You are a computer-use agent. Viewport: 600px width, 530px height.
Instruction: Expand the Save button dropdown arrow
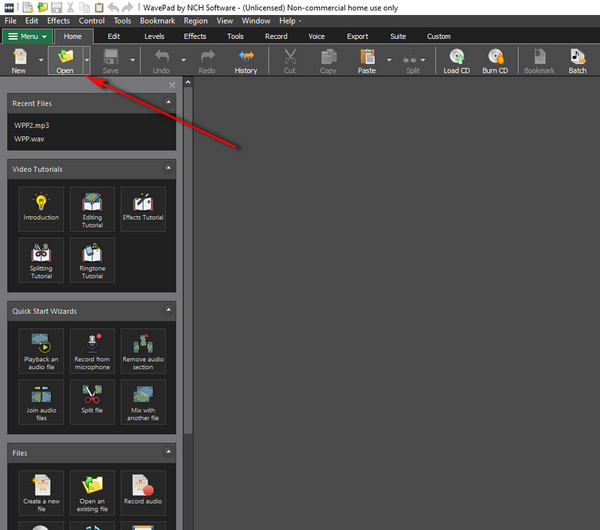pyautogui.click(x=132, y=60)
